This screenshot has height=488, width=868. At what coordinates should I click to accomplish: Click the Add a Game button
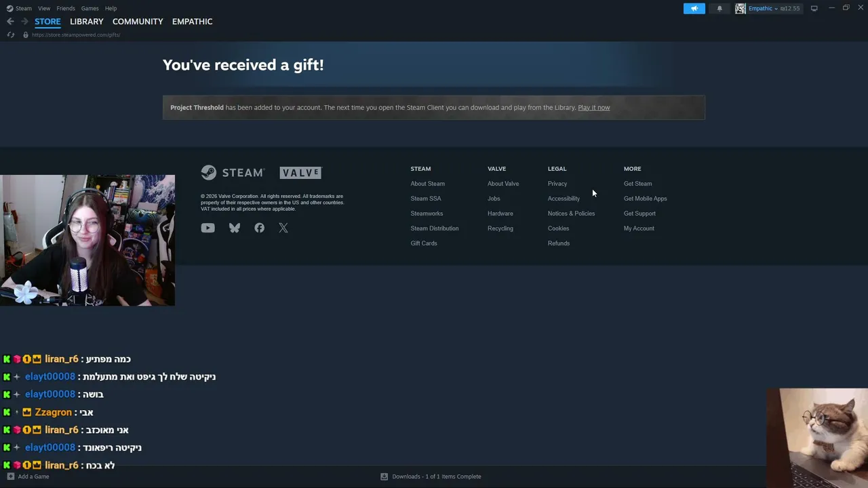coord(28,476)
